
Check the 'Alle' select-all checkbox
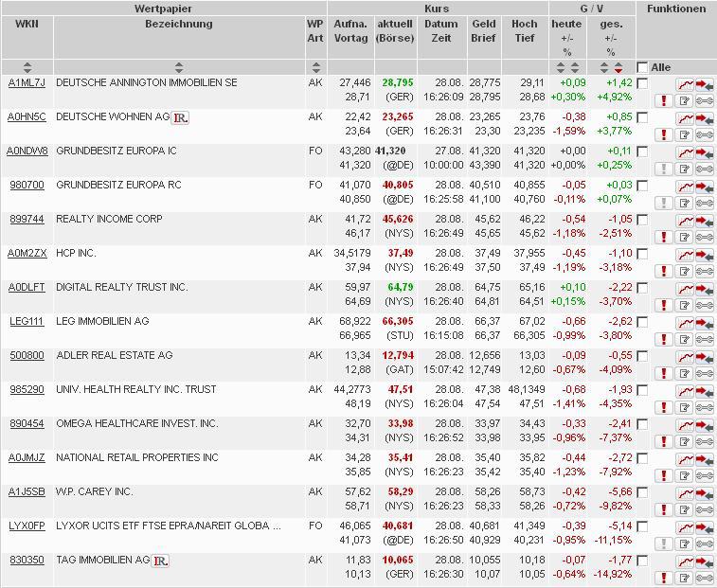643,67
